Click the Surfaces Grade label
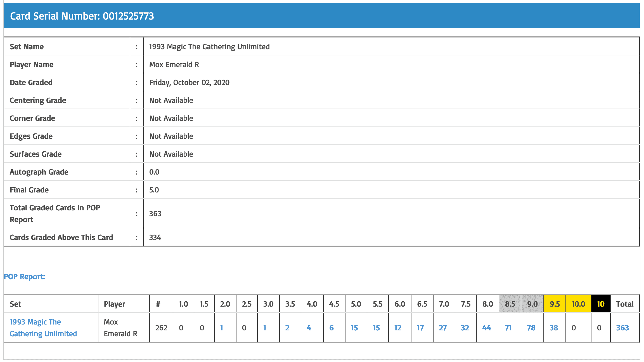This screenshot has width=644, height=362. coord(36,154)
